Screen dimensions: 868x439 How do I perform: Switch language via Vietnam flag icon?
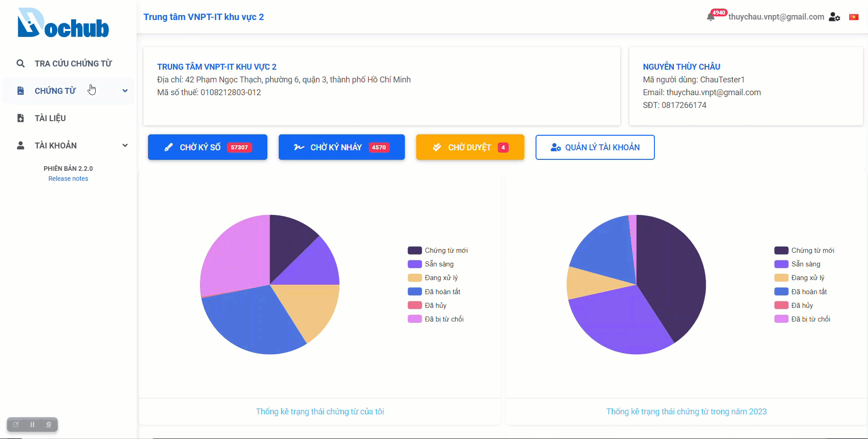pos(854,17)
